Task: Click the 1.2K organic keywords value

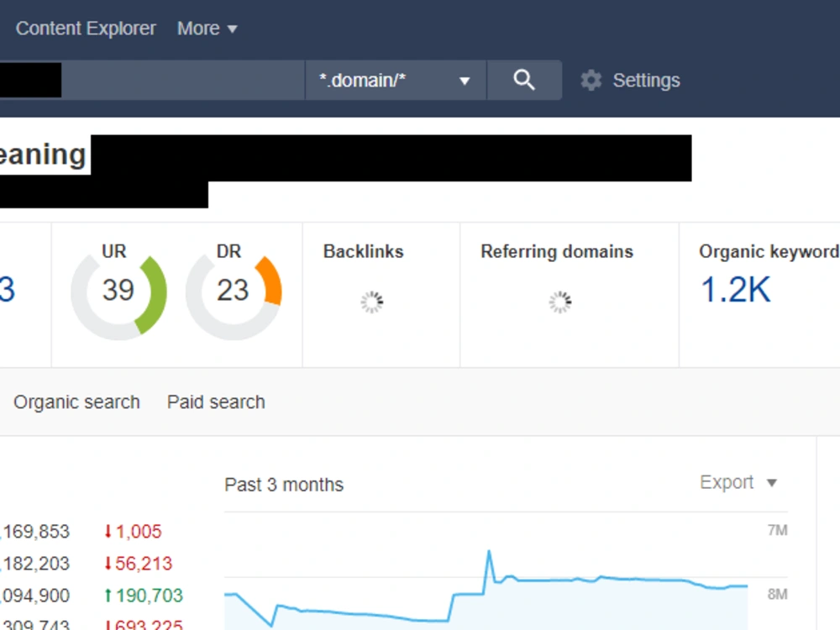Action: [x=736, y=290]
